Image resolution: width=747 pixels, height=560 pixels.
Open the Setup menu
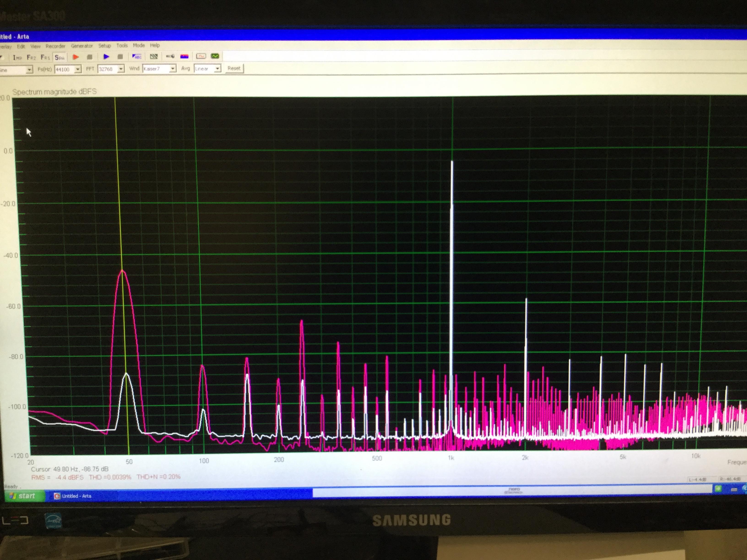click(x=105, y=46)
